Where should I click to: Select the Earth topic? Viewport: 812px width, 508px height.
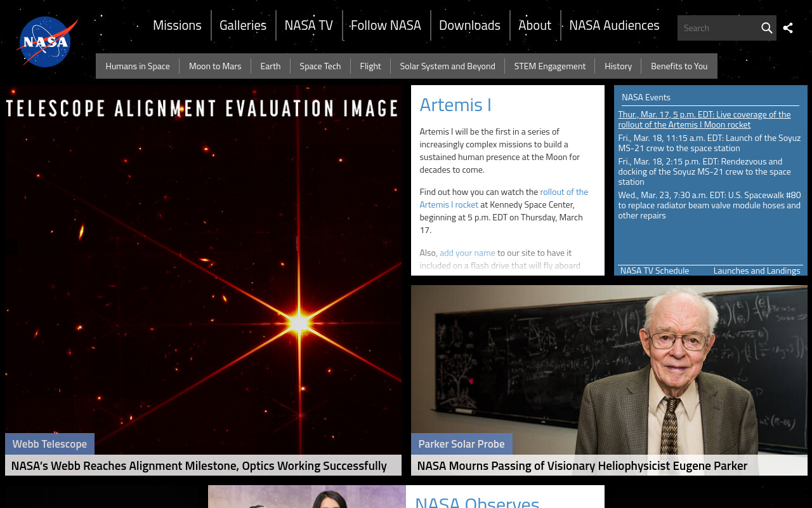click(270, 66)
